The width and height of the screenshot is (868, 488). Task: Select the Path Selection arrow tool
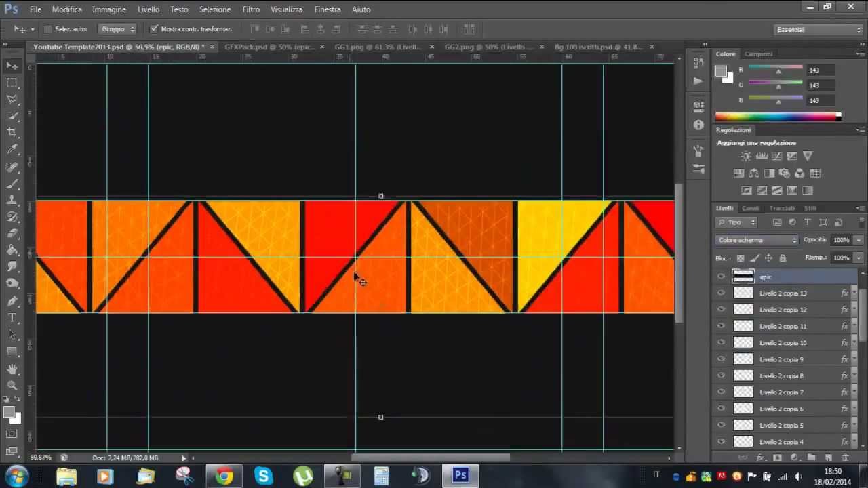[12, 335]
